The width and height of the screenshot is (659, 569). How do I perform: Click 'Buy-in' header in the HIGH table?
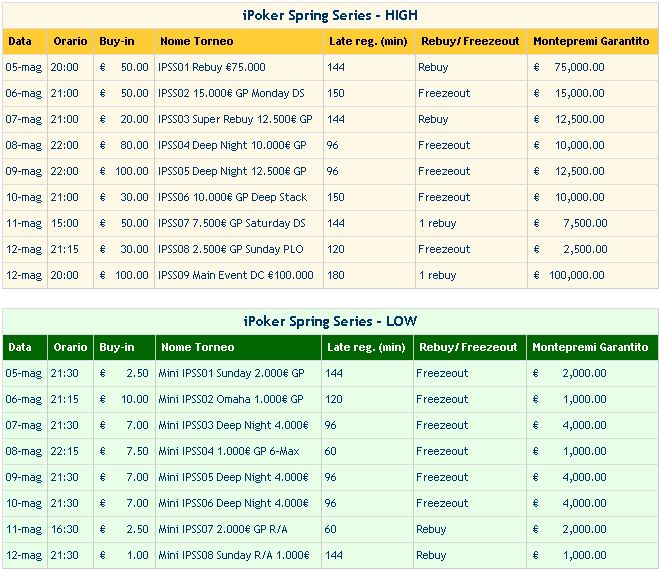click(117, 41)
